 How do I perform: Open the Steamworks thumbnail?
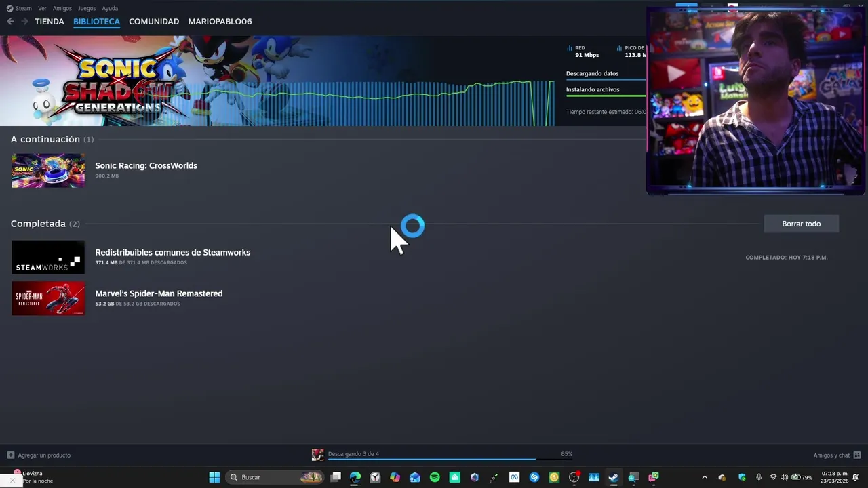point(48,257)
